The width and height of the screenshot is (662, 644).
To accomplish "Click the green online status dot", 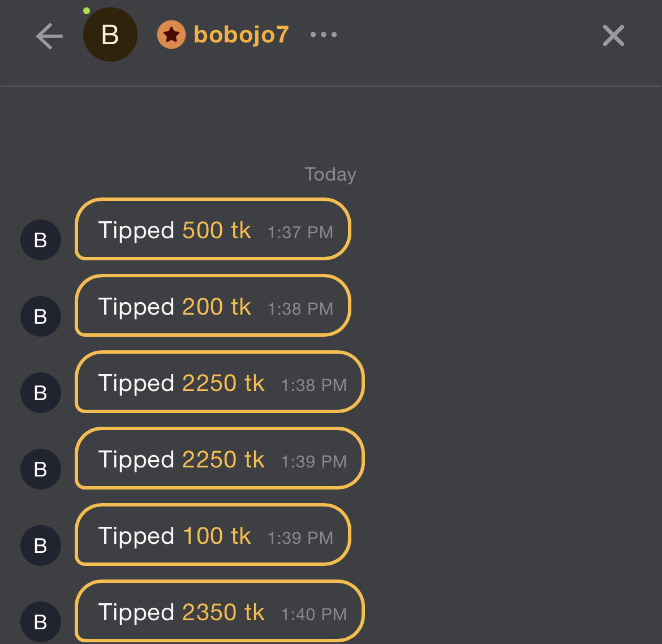I will [x=87, y=11].
